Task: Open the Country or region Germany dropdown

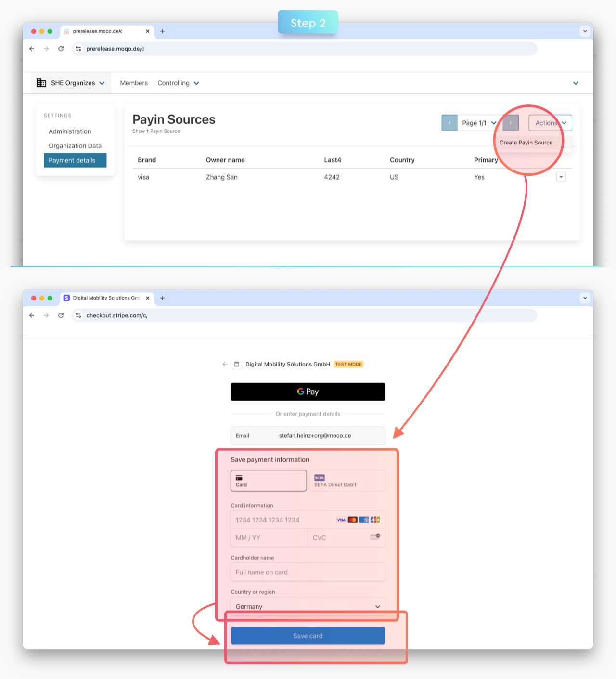Action: tap(308, 606)
